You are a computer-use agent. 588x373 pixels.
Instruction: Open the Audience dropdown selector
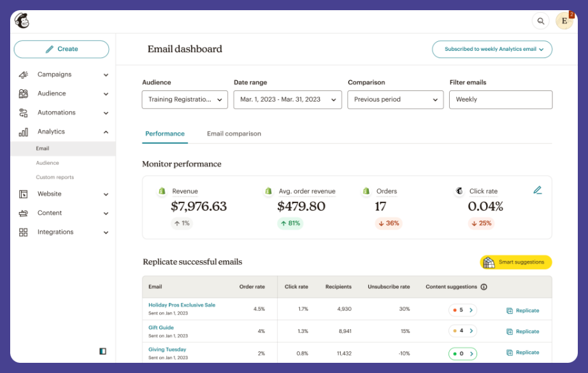pyautogui.click(x=185, y=100)
